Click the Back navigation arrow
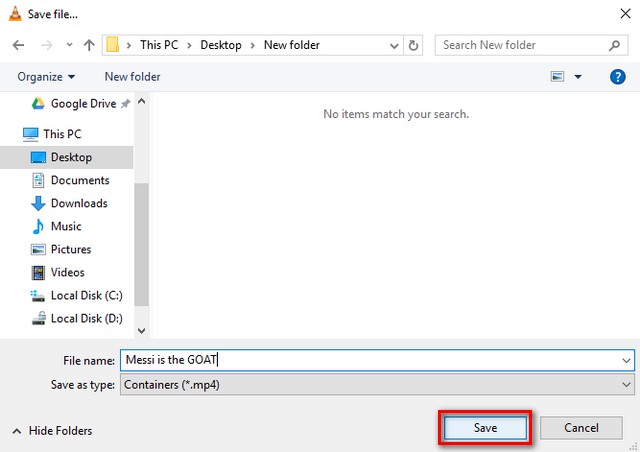640x452 pixels. tap(19, 45)
